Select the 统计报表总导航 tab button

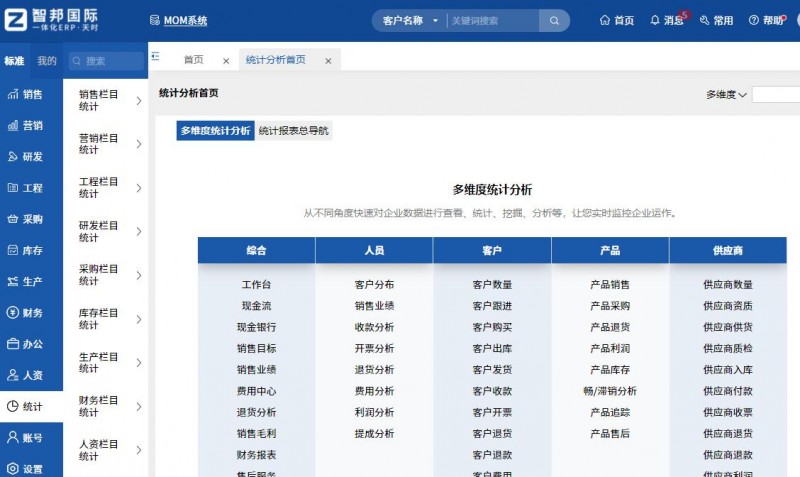pos(293,131)
